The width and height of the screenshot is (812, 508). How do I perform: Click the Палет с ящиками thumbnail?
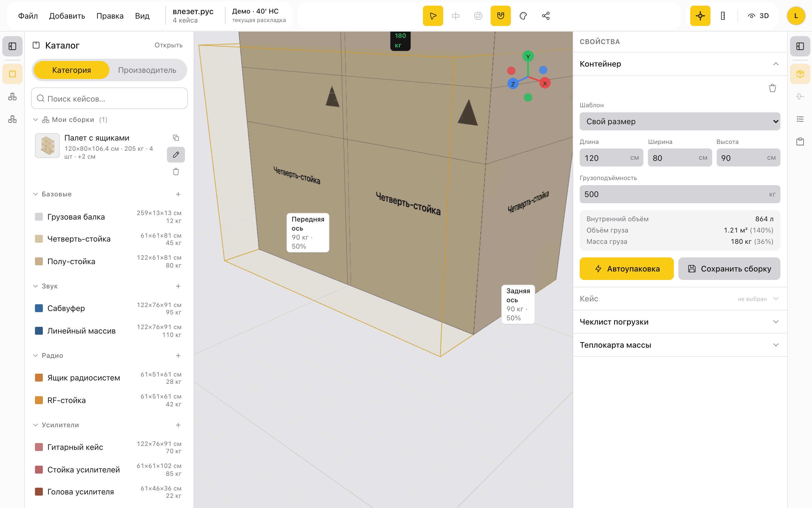coord(47,146)
